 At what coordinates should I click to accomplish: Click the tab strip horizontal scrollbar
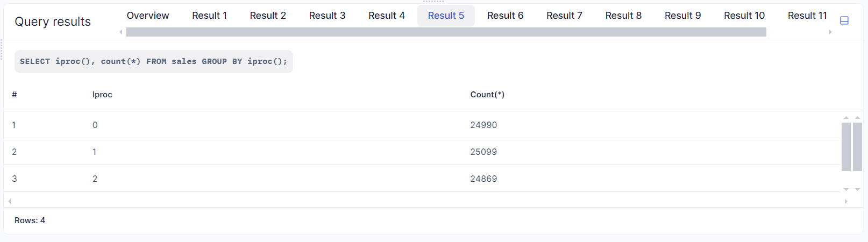[x=446, y=32]
